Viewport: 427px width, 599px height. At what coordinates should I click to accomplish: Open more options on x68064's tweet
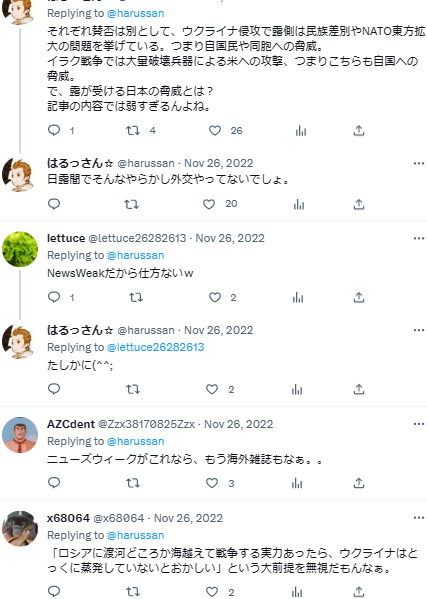pos(419,518)
